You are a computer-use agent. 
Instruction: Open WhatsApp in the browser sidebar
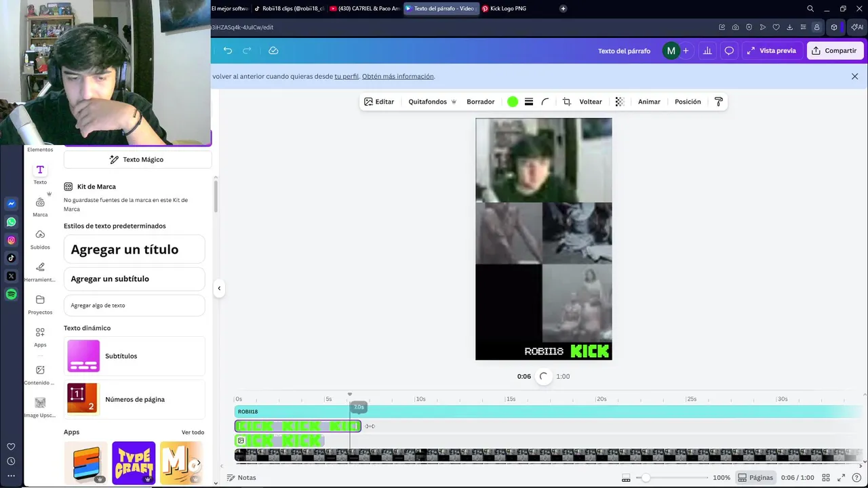pos(11,222)
